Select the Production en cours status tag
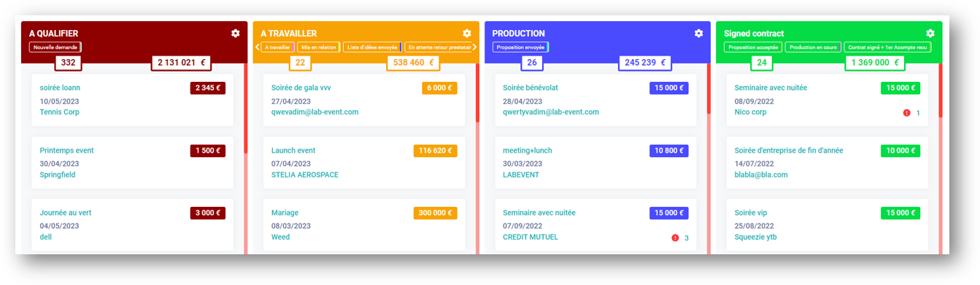The height and width of the screenshot is (285, 980). 813,47
